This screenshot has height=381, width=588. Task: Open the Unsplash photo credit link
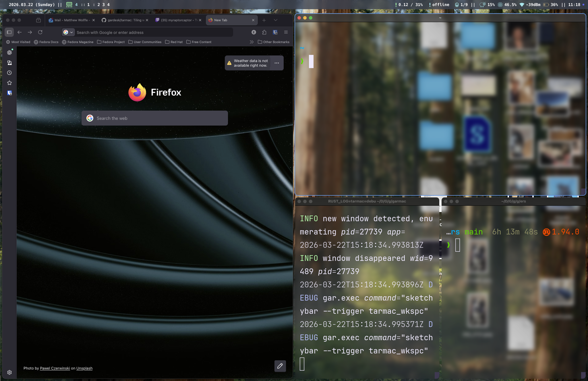(84, 368)
